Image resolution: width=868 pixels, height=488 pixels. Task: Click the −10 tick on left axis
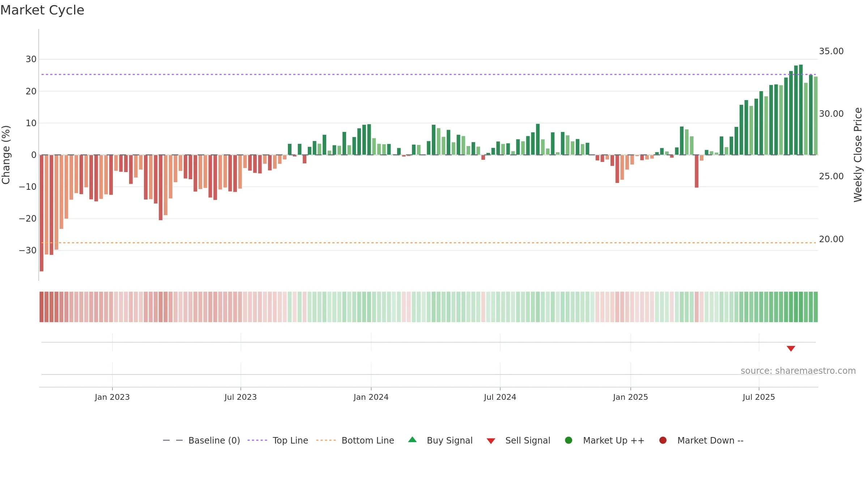tap(28, 187)
